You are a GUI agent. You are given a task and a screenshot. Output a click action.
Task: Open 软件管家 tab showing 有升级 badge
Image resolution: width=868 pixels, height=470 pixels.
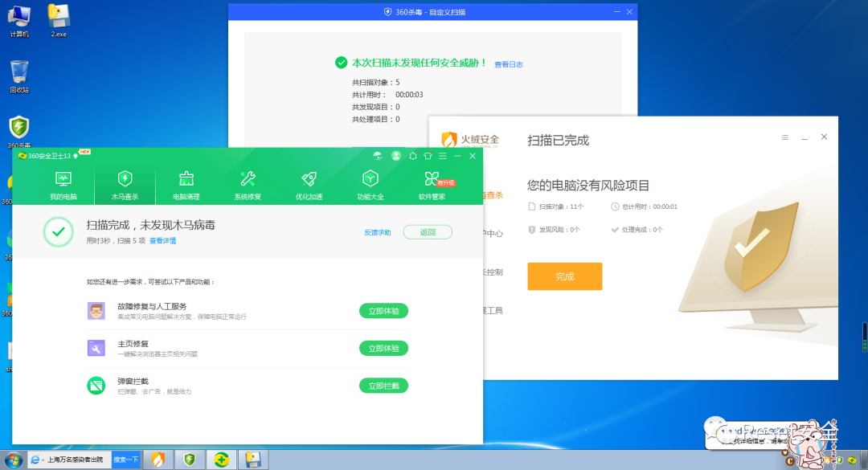[x=432, y=185]
